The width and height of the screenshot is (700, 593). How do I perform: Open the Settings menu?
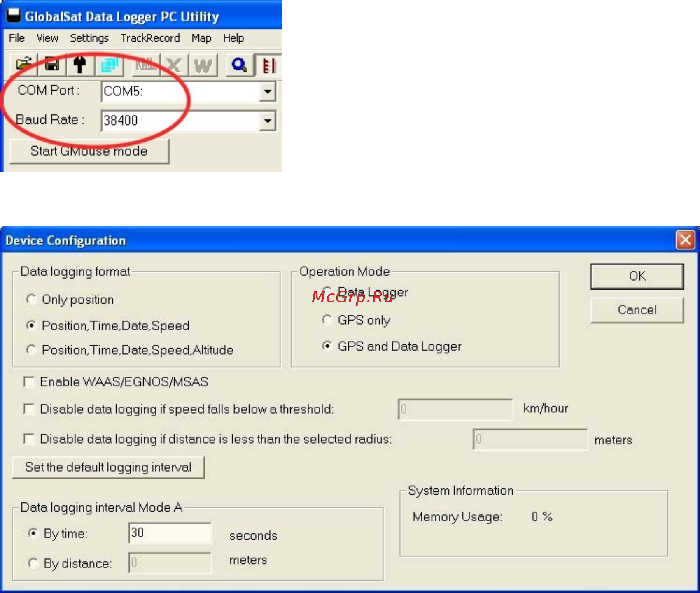[x=89, y=38]
